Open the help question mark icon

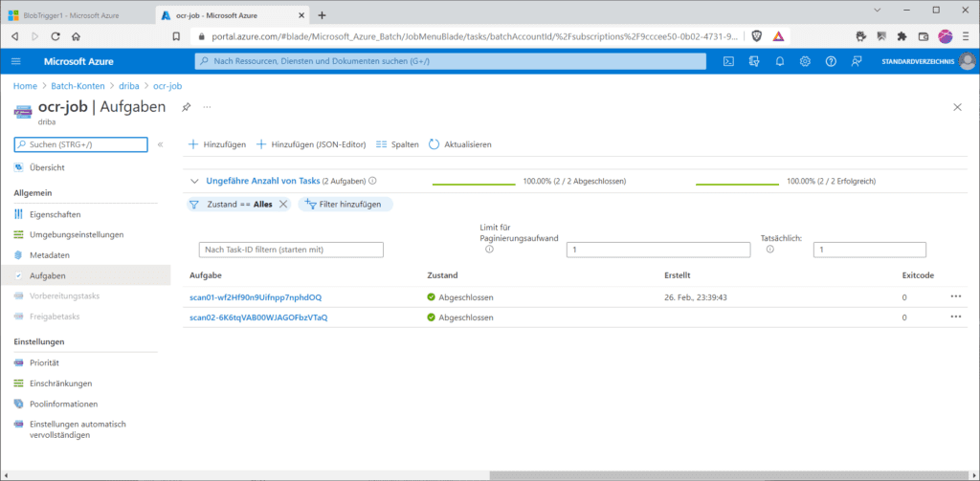(831, 61)
